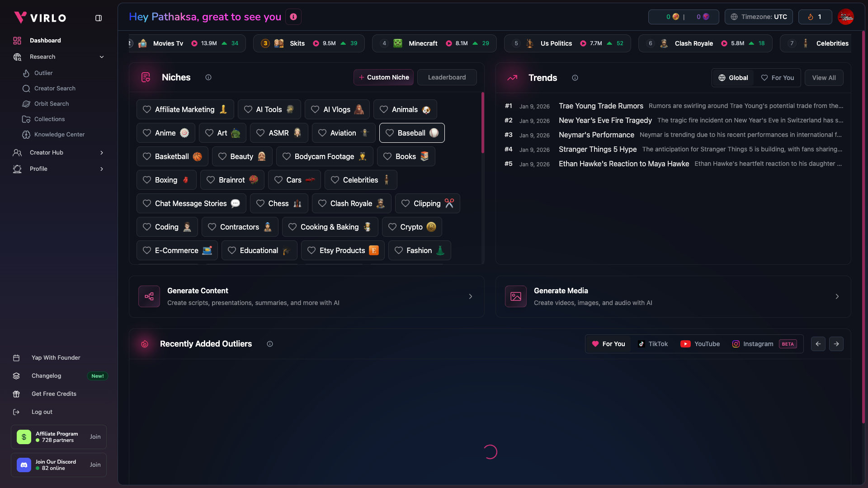Select Creator Search in the sidebar
The image size is (868, 488).
[x=55, y=88]
